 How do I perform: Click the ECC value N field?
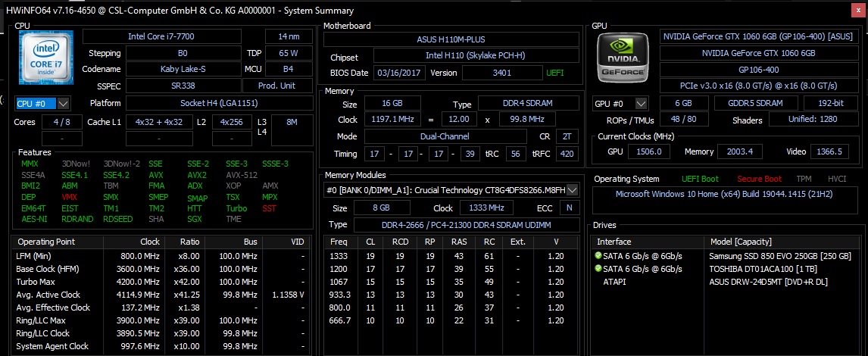tap(569, 208)
